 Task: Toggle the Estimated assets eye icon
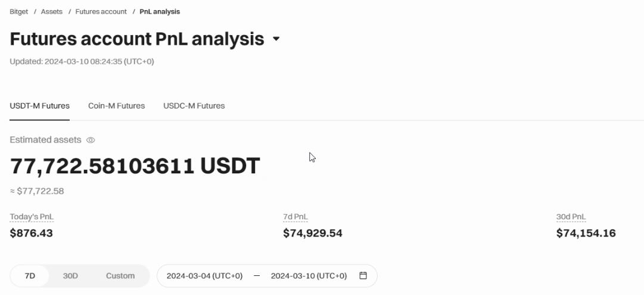(x=91, y=140)
